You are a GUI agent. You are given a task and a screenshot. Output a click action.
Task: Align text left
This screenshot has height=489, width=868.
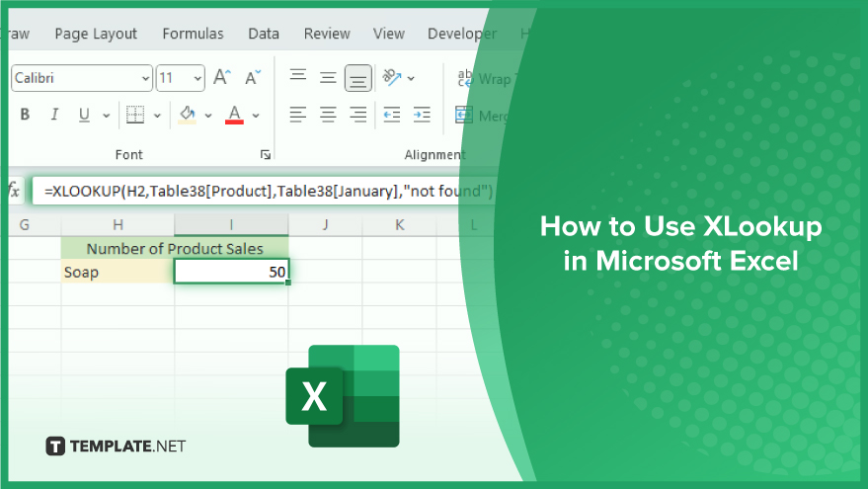click(x=298, y=115)
